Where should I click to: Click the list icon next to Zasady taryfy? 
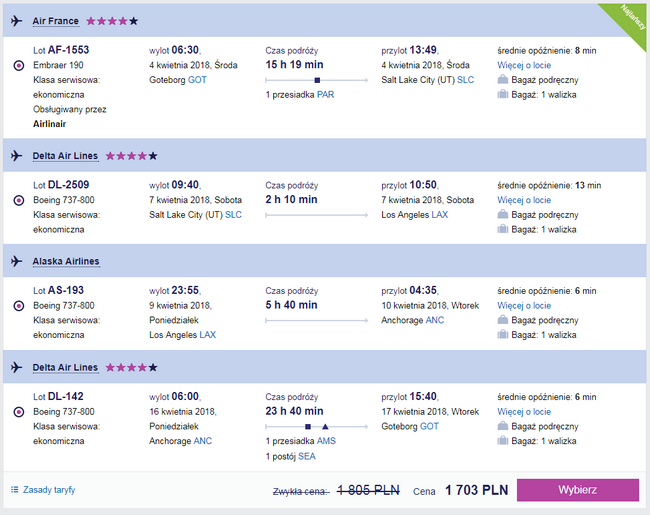click(x=15, y=490)
